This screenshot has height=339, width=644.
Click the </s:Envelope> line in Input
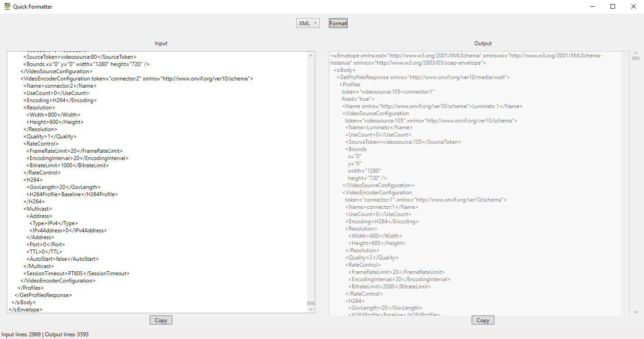coord(25,310)
